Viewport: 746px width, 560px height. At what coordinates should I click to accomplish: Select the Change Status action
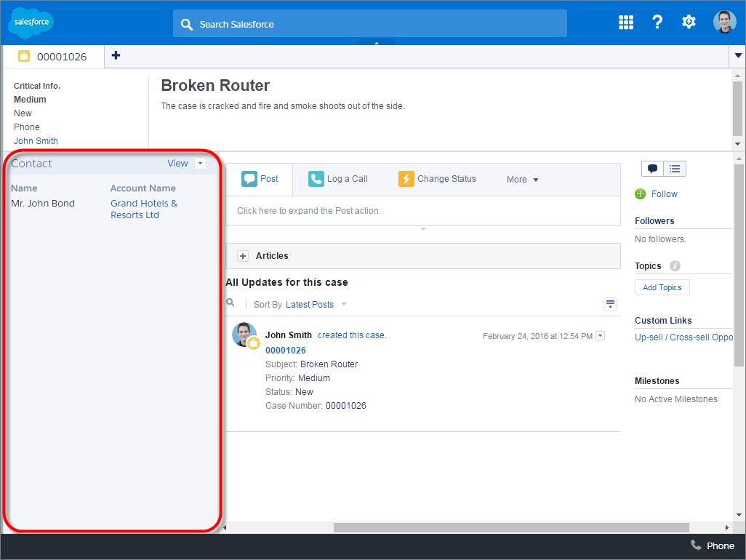click(437, 179)
